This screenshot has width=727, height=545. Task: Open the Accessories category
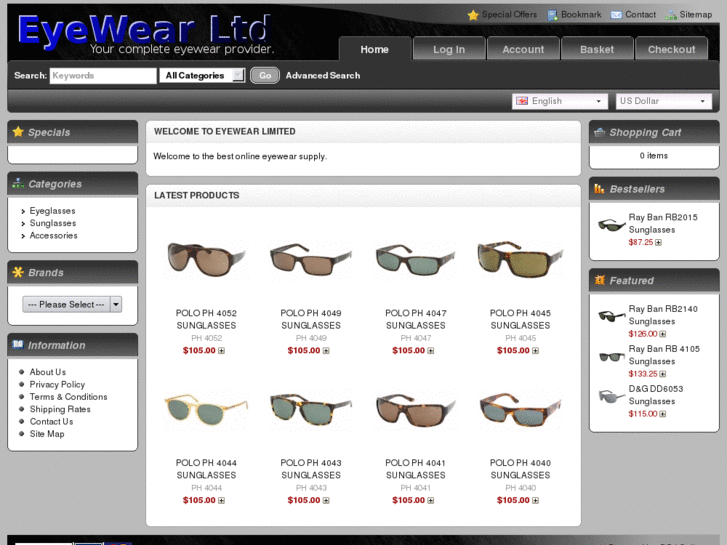click(53, 236)
